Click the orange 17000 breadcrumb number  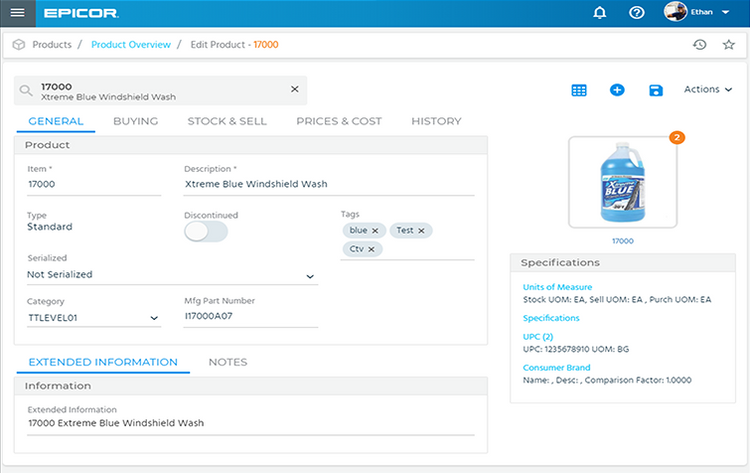[266, 44]
